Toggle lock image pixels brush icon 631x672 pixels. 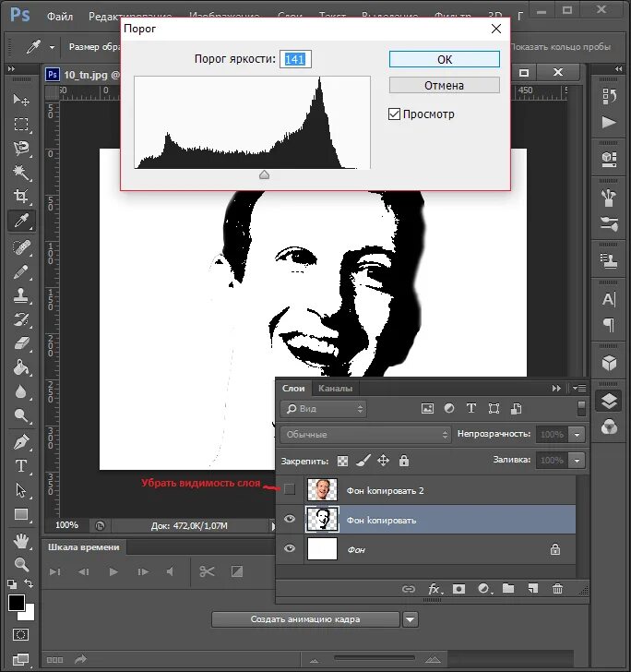(363, 461)
